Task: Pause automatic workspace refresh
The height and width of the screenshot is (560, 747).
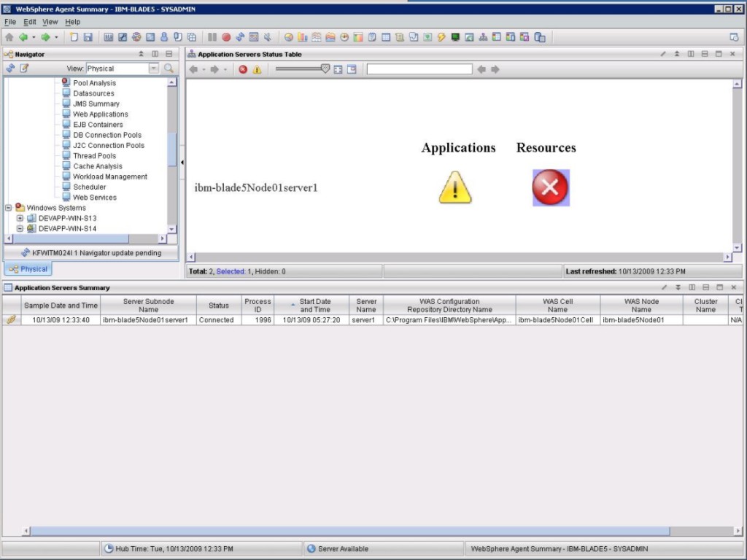Action: coord(211,36)
